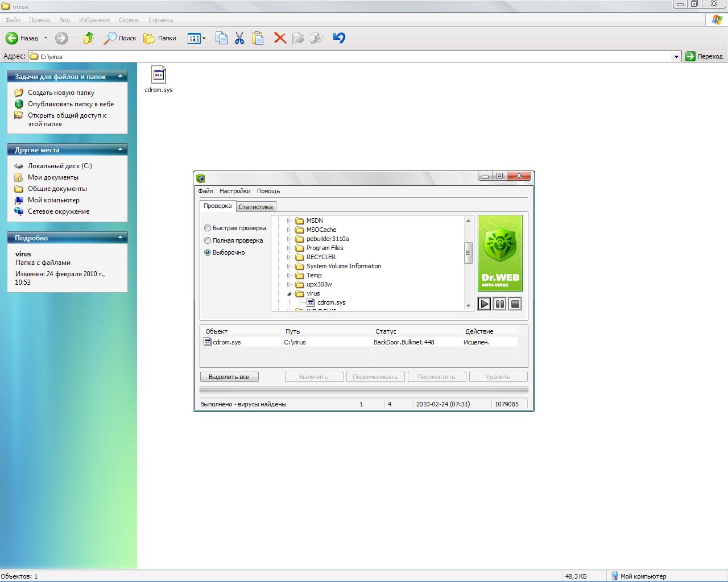This screenshot has width=728, height=582.
Task: Open cdrom.sys file icon in folder view
Action: pyautogui.click(x=159, y=75)
